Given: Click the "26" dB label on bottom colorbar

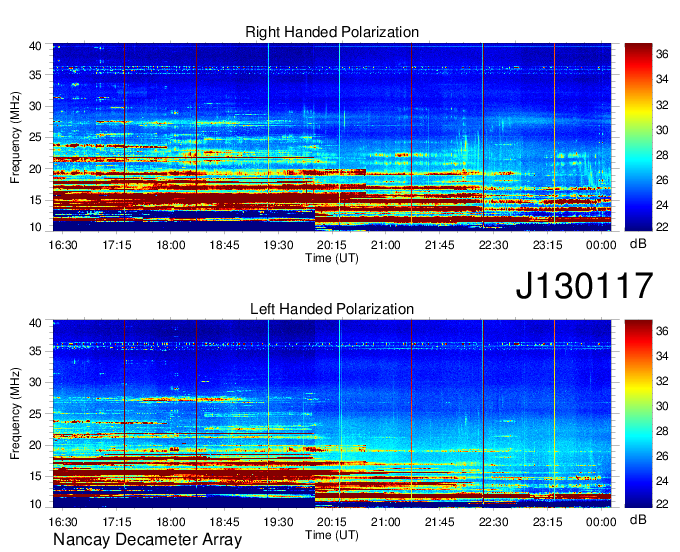Looking at the screenshot, I should click(x=662, y=456).
